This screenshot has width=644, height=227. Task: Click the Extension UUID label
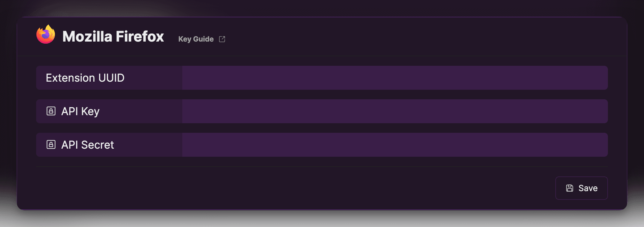(x=85, y=78)
